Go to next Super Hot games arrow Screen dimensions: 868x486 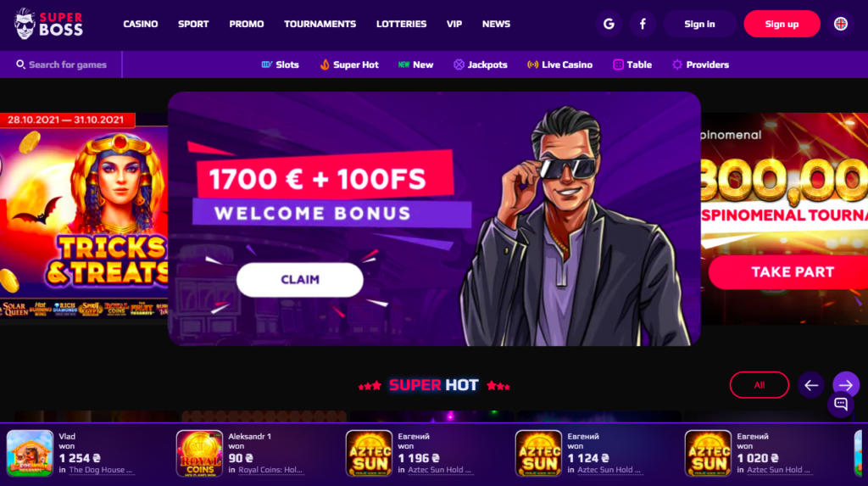[x=846, y=385]
